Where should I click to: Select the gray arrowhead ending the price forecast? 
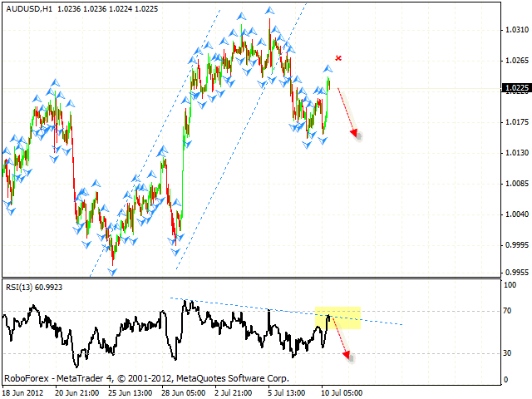click(356, 134)
